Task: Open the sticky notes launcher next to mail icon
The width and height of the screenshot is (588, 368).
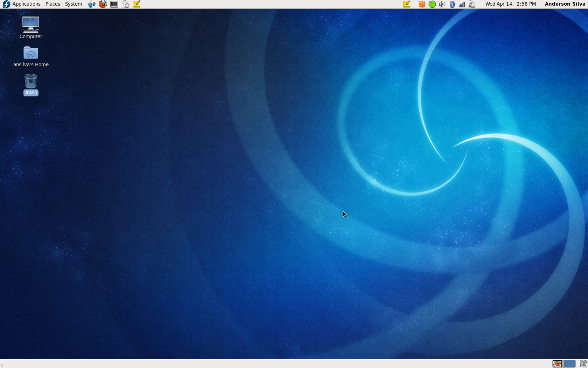Action: pos(136,4)
